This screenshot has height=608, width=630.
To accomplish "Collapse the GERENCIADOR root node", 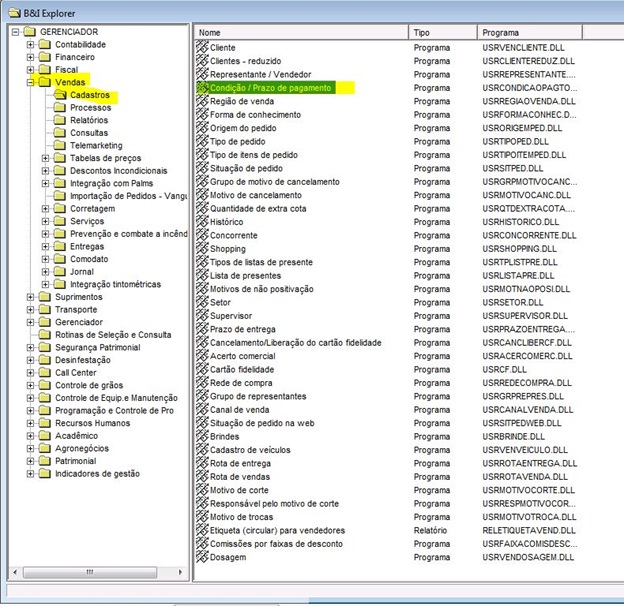I will point(15,32).
